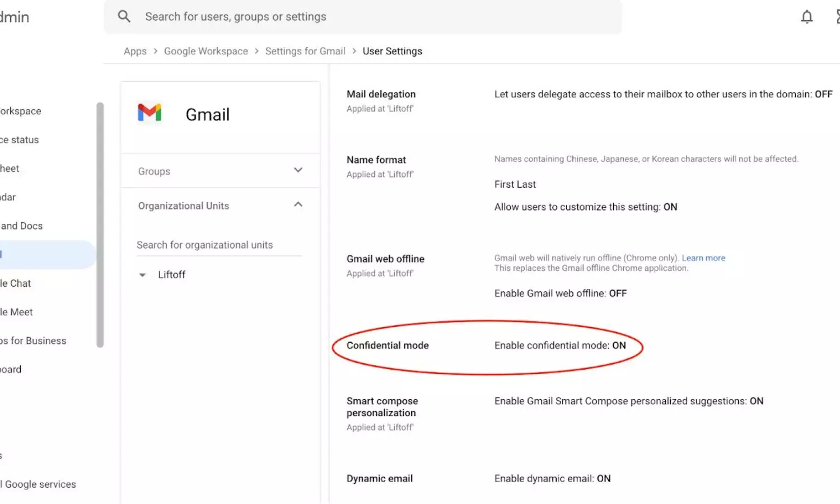
Task: Open Settings for Gmail breadcrumb
Action: click(305, 52)
